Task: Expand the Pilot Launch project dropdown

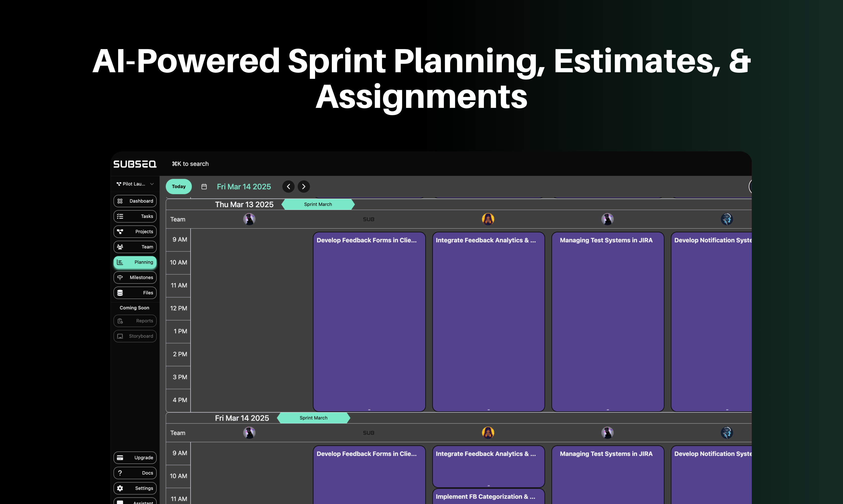Action: point(135,184)
